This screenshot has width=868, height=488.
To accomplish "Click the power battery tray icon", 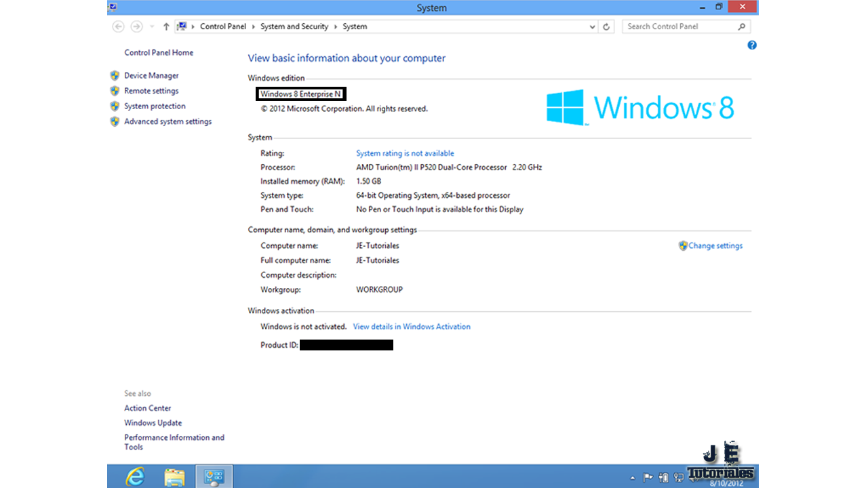I will coord(663,477).
